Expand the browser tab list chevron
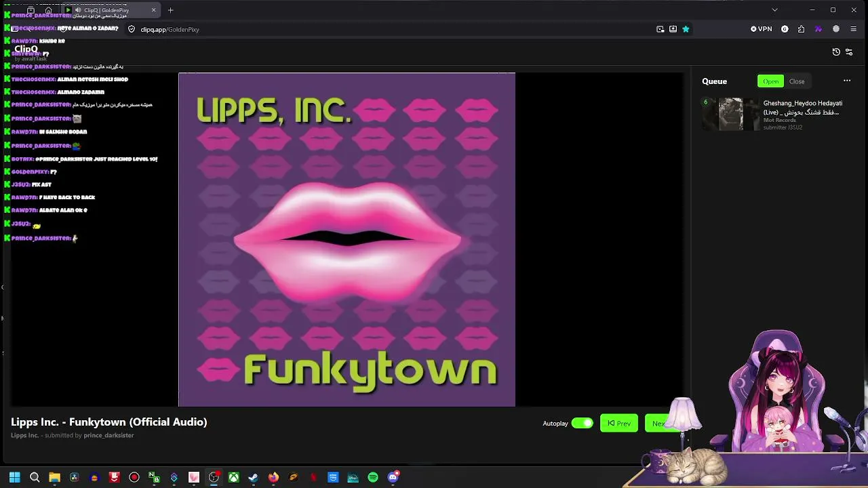868x488 pixels. coord(774,10)
